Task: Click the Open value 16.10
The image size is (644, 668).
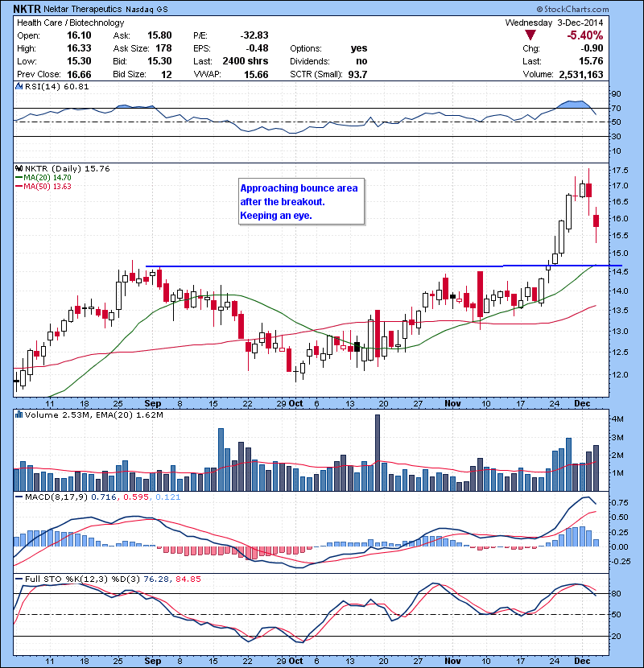Action: 79,35
